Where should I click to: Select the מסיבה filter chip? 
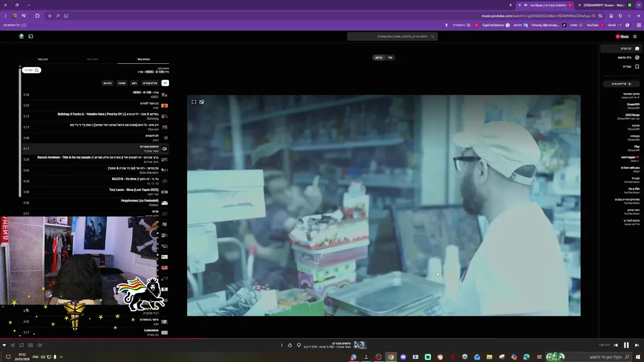[122, 83]
